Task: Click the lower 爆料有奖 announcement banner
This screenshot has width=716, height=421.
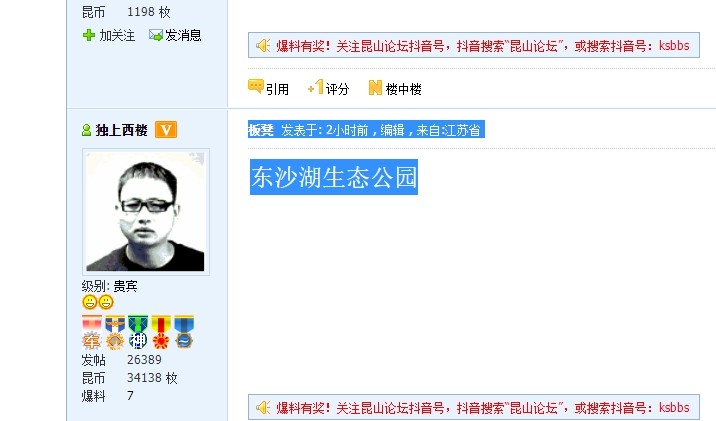Action: click(x=474, y=407)
